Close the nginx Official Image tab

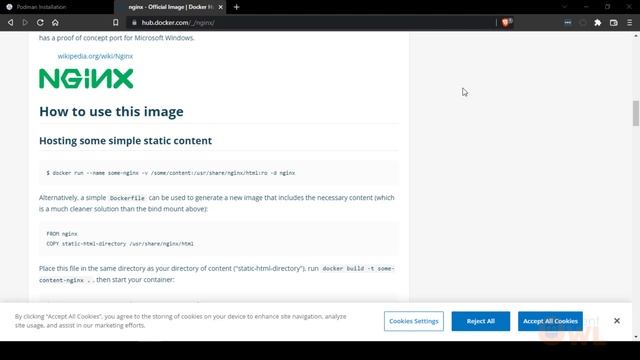pos(220,7)
